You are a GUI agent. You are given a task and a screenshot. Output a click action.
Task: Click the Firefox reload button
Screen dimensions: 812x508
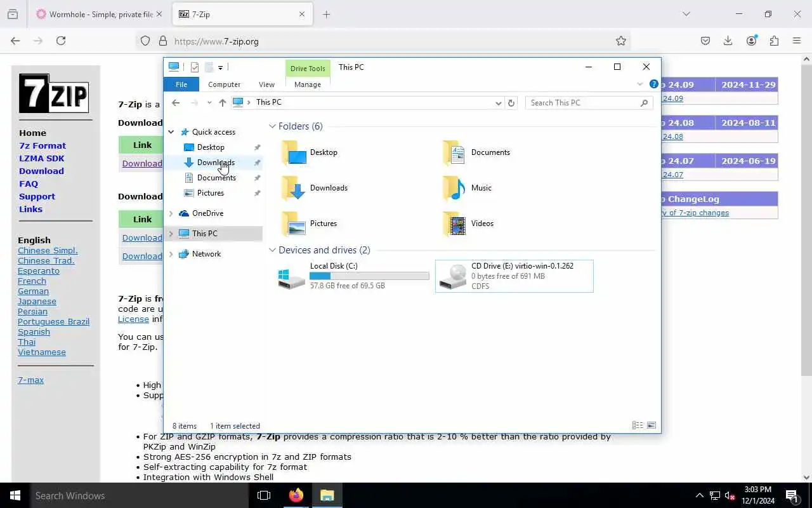coord(61,41)
